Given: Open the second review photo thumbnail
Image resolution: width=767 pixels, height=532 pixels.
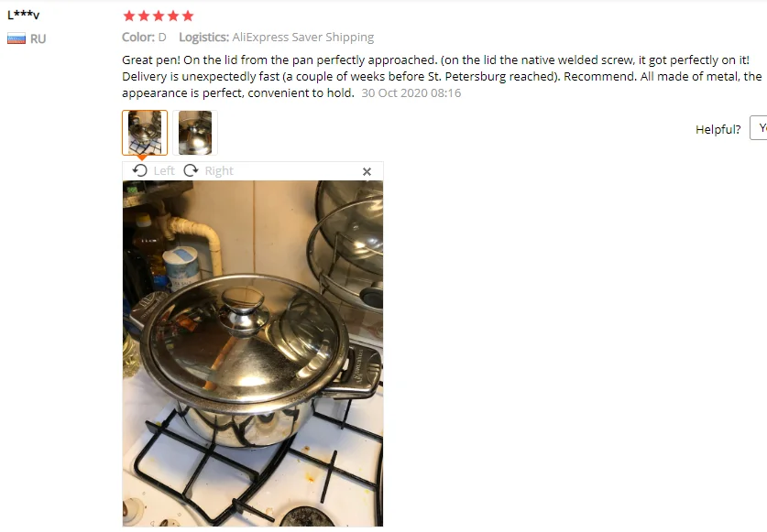Looking at the screenshot, I should pyautogui.click(x=195, y=133).
